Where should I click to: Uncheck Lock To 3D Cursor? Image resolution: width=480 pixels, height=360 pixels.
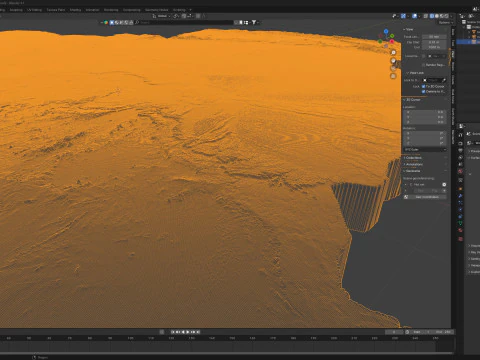(423, 86)
